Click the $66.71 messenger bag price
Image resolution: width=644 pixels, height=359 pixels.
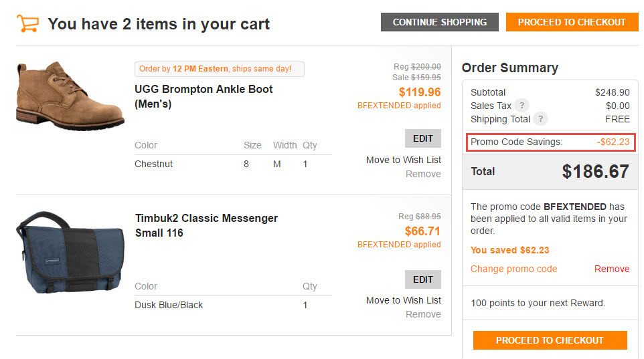[x=422, y=231]
